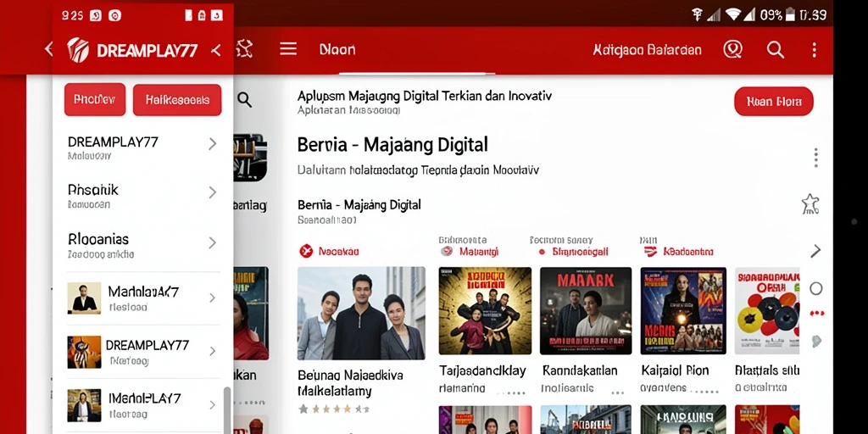The image size is (868, 434).
Task: Open the IMadolPLAY7 row thumbnail
Action: pos(84,405)
